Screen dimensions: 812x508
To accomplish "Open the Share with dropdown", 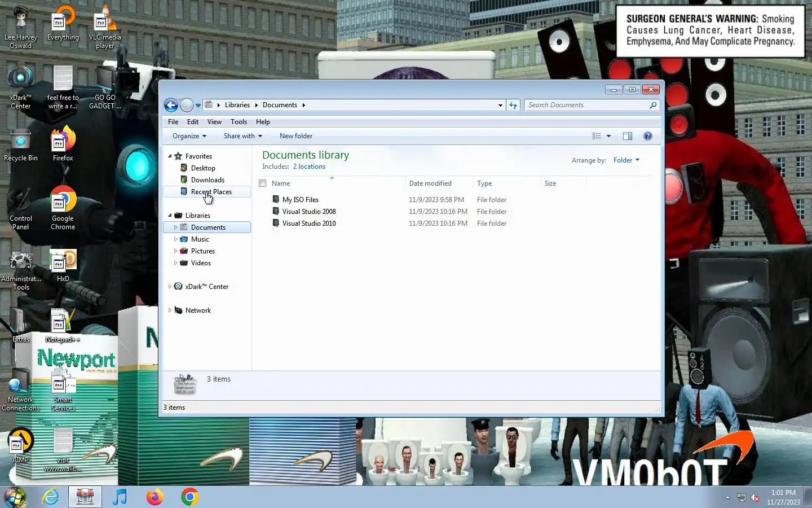I will [x=242, y=136].
